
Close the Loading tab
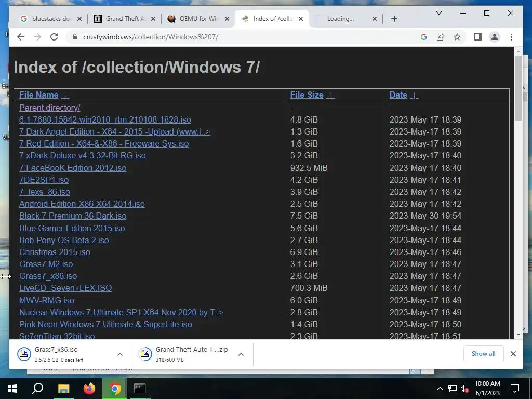[x=374, y=19]
